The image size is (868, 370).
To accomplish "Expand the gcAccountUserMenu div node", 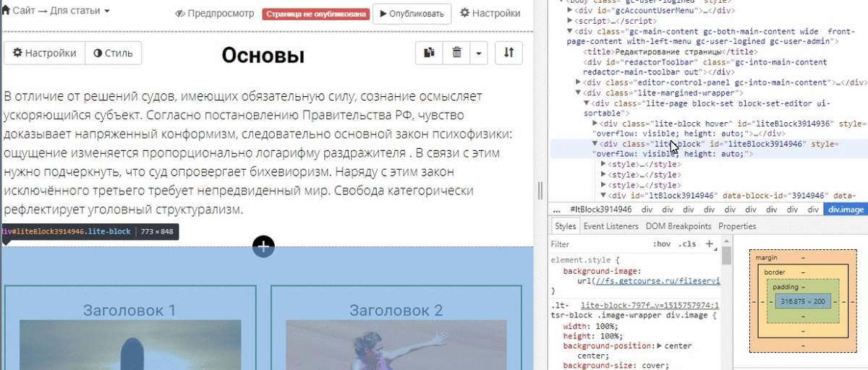I will pyautogui.click(x=570, y=11).
